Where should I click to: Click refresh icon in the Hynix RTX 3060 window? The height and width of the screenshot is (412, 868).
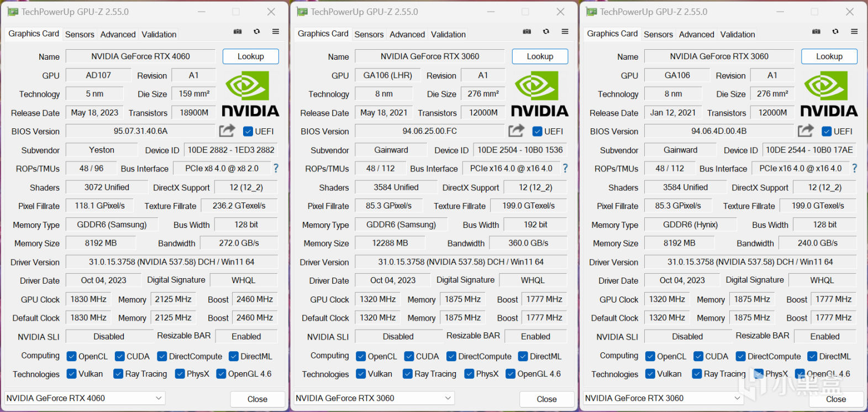(835, 32)
